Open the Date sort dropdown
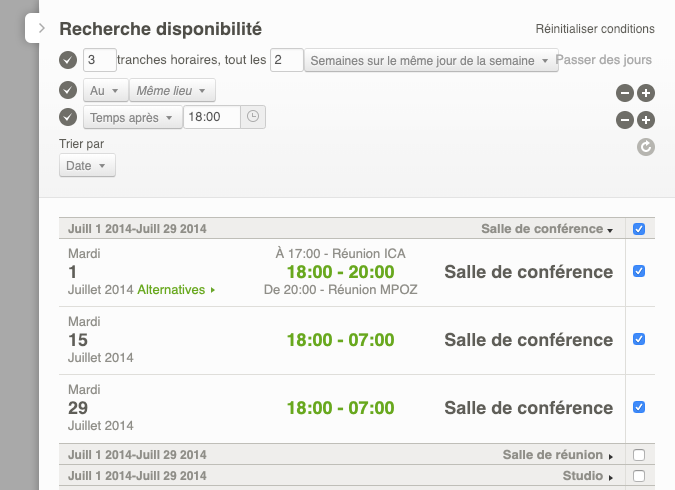The image size is (675, 490). [x=87, y=166]
